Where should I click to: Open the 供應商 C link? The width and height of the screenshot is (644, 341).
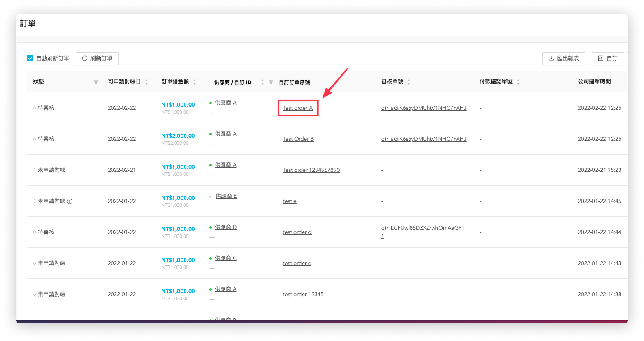pos(226,258)
